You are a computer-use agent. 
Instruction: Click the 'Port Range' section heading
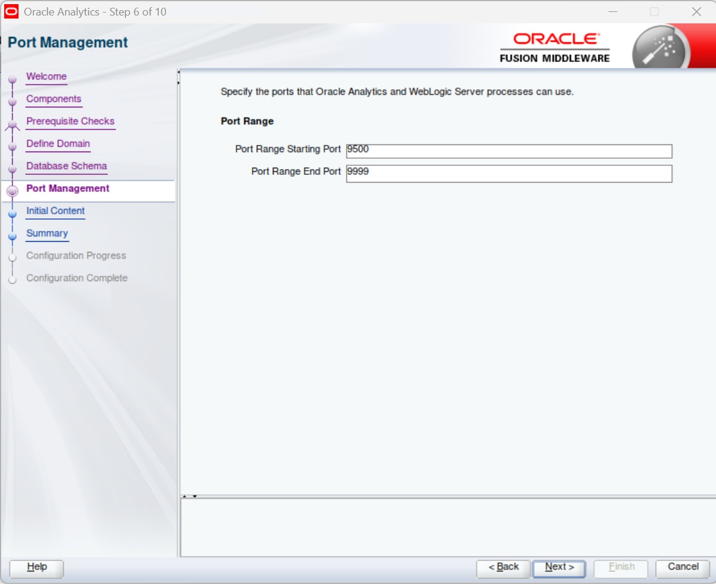[247, 121]
